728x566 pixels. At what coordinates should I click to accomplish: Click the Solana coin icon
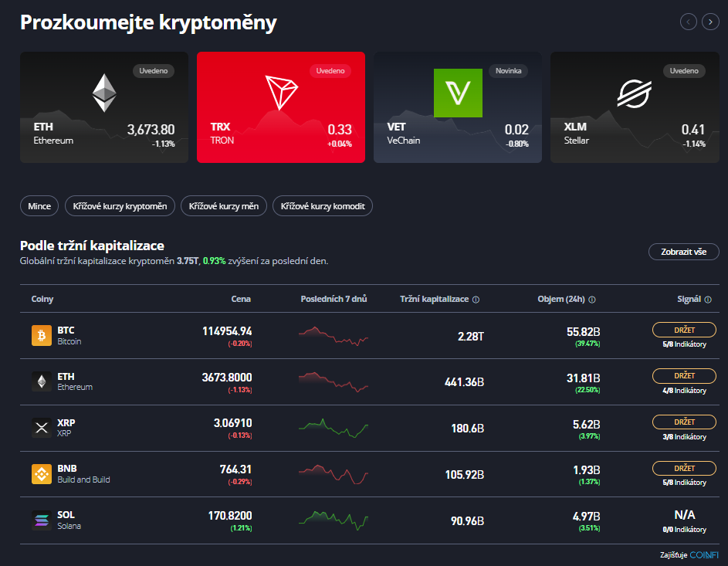click(41, 520)
